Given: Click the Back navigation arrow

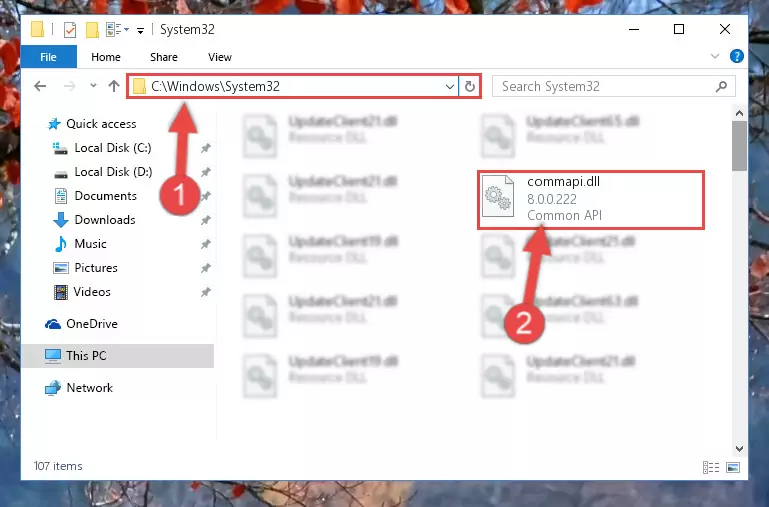Looking at the screenshot, I should [x=40, y=86].
